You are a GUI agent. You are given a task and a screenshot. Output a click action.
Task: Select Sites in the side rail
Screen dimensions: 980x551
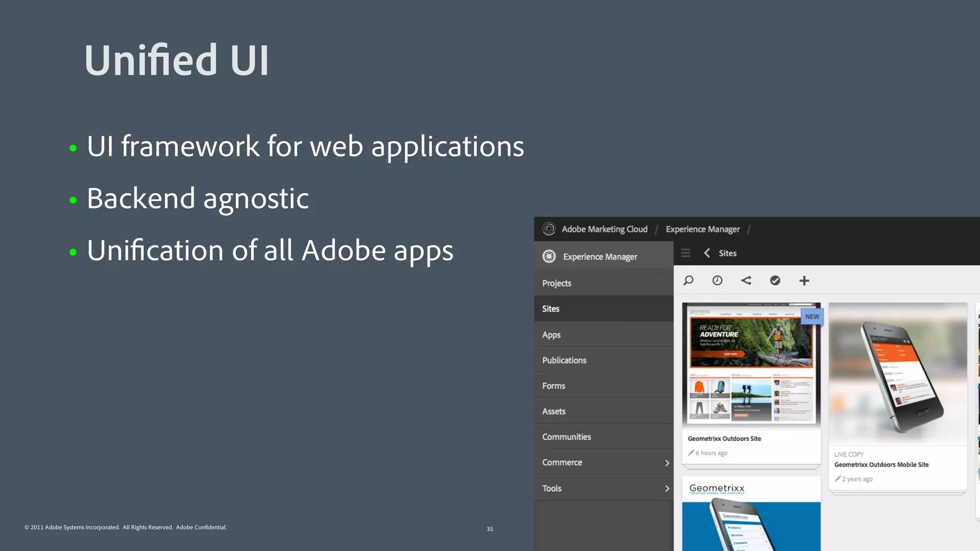(604, 309)
